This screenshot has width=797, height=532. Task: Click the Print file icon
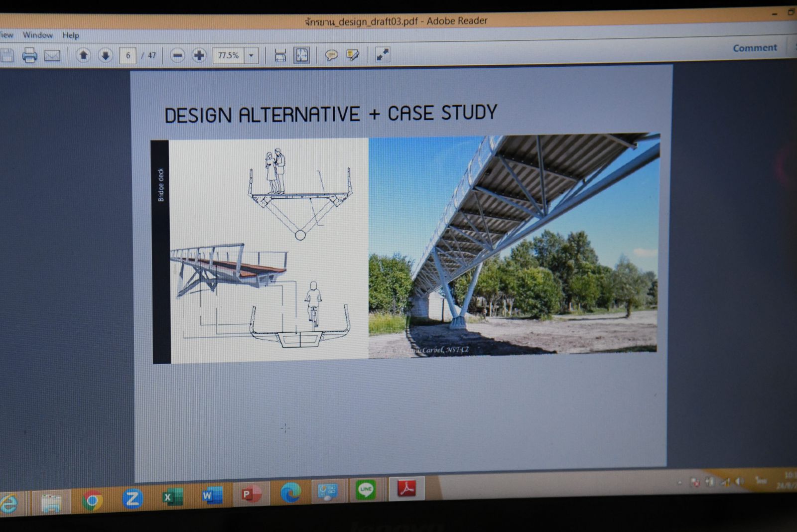click(29, 55)
